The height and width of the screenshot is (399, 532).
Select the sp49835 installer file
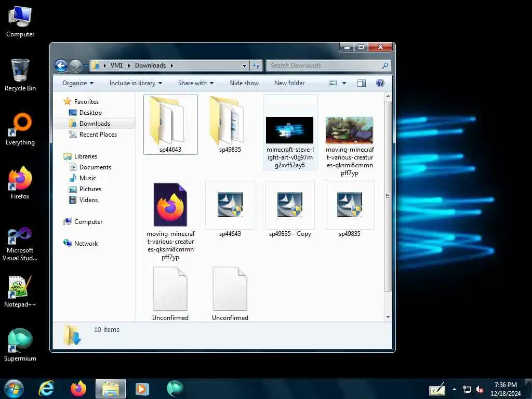coord(350,209)
